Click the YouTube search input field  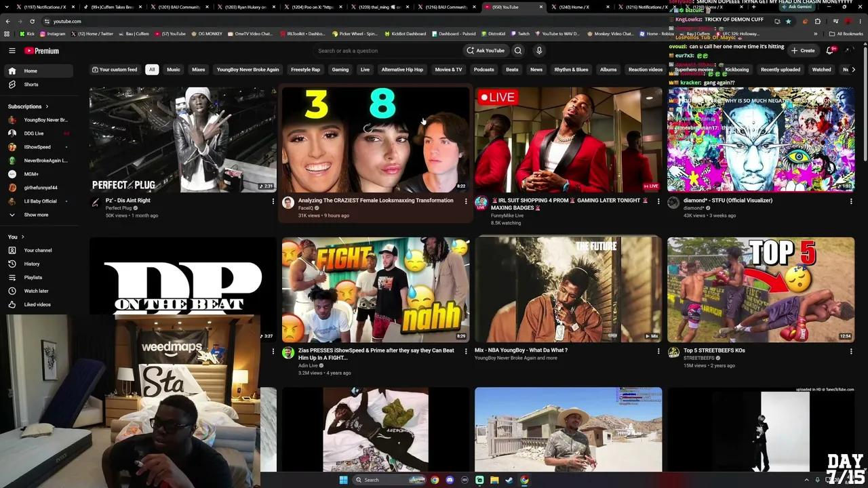(x=387, y=51)
